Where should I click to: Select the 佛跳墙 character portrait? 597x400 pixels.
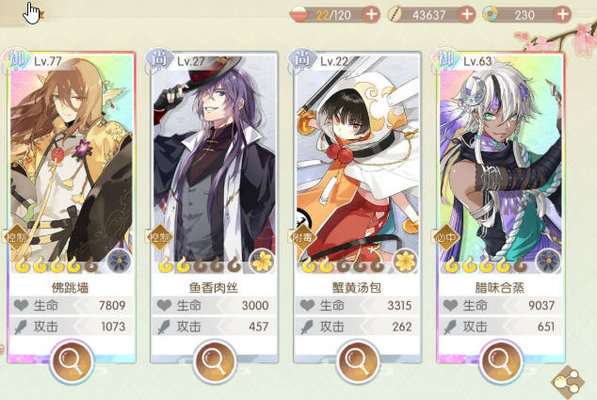click(71, 160)
